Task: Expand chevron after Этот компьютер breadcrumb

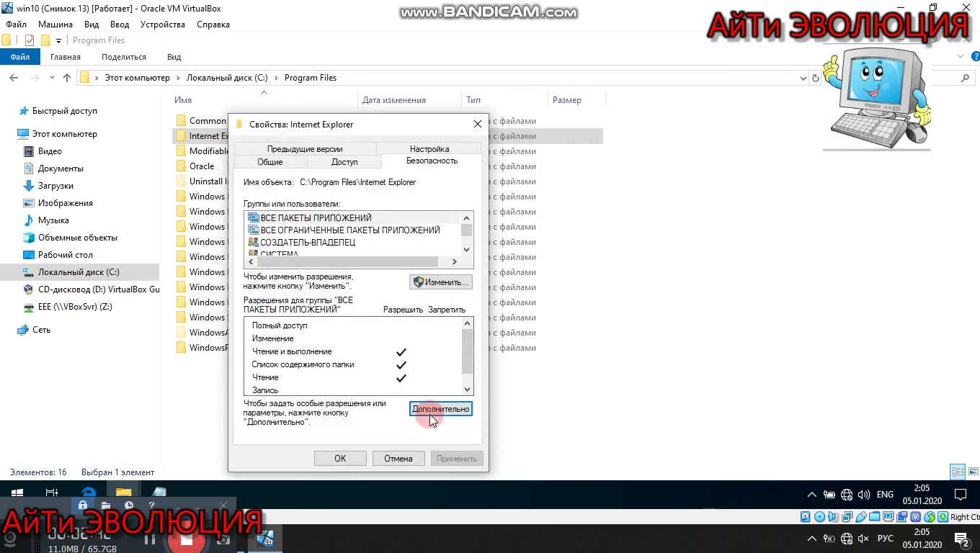Action: click(x=179, y=78)
